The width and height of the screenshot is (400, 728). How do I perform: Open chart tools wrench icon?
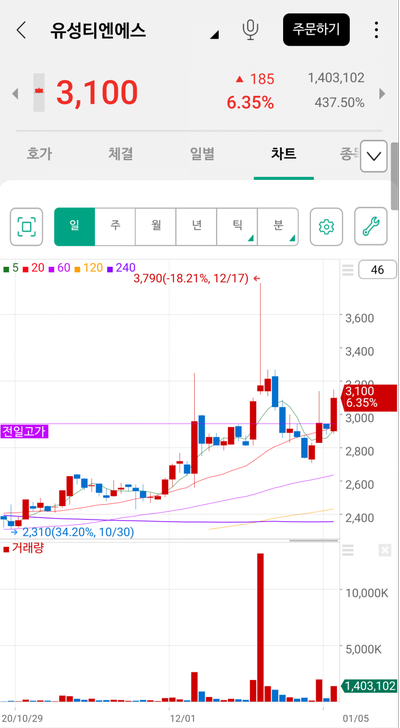click(371, 226)
